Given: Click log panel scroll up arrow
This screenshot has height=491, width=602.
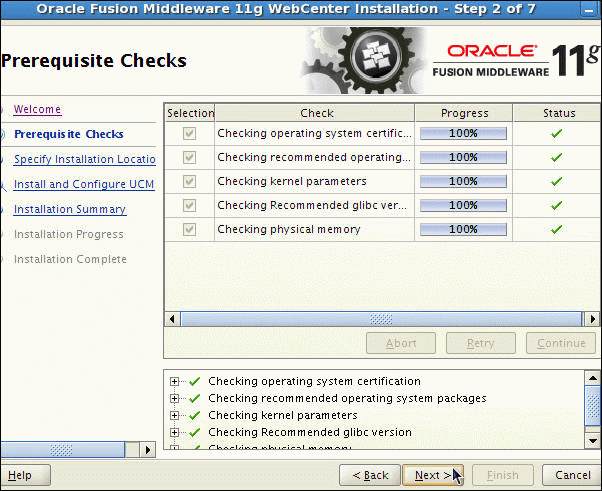Looking at the screenshot, I should (x=592, y=378).
